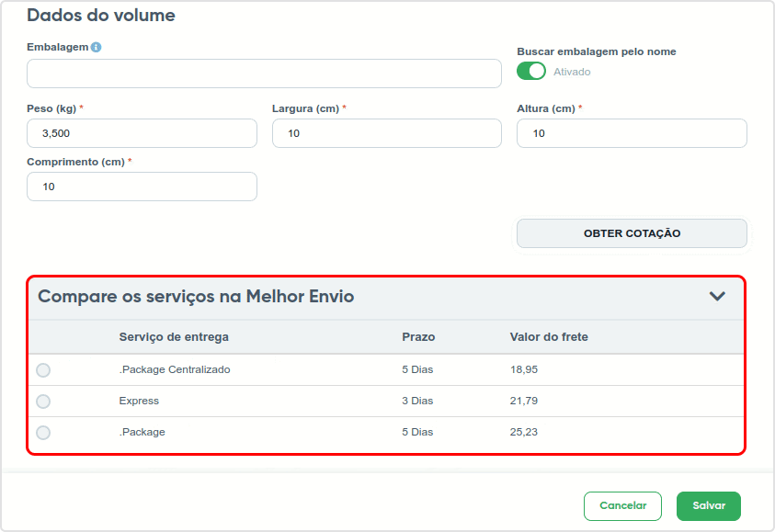Image resolution: width=775 pixels, height=532 pixels.
Task: Toggle the Buscar embalagem pelo nome switch
Action: (531, 71)
